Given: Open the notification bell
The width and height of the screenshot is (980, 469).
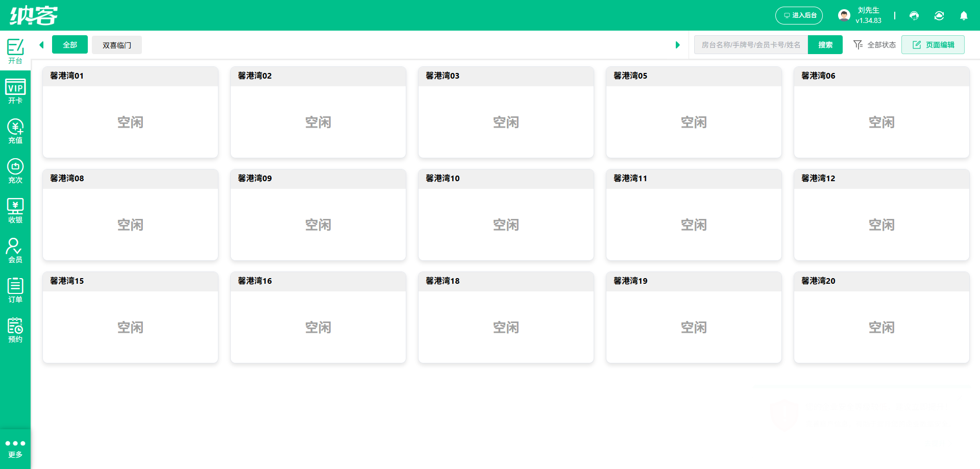Looking at the screenshot, I should coord(964,16).
